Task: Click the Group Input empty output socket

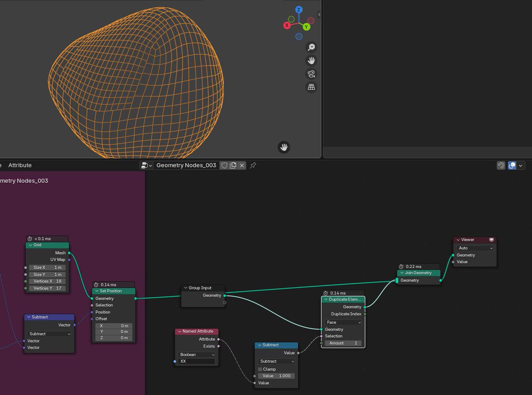Action: (x=225, y=303)
